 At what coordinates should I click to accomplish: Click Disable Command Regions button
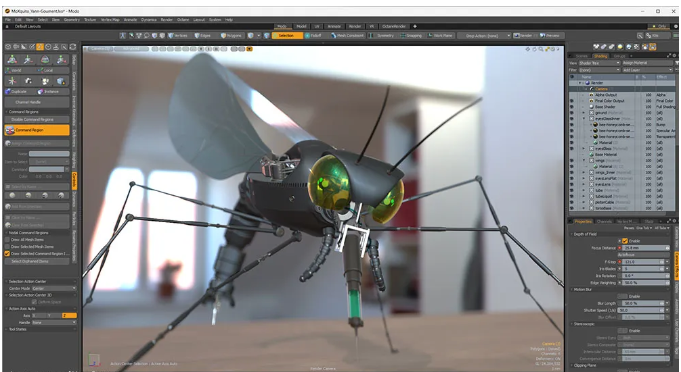[x=37, y=119]
